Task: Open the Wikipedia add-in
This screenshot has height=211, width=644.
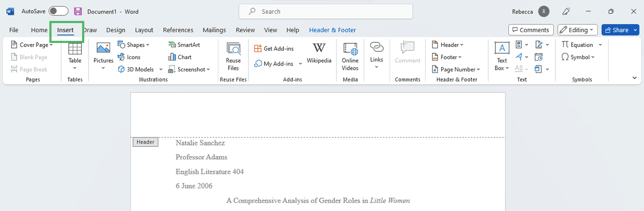Action: pyautogui.click(x=319, y=54)
